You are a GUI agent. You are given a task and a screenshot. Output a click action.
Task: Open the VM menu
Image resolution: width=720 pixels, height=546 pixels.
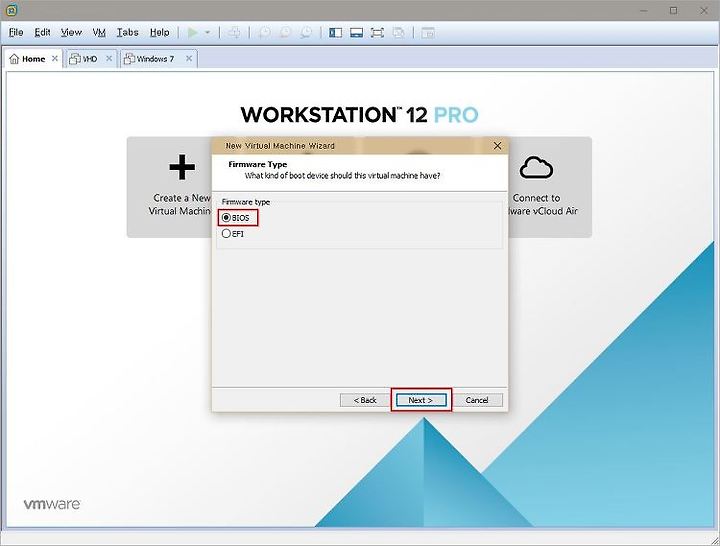pyautogui.click(x=99, y=33)
